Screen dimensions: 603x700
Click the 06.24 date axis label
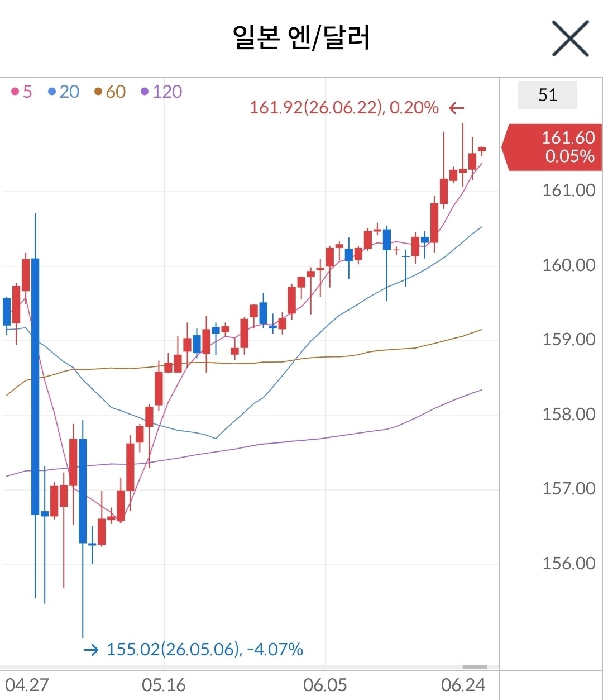(x=463, y=685)
